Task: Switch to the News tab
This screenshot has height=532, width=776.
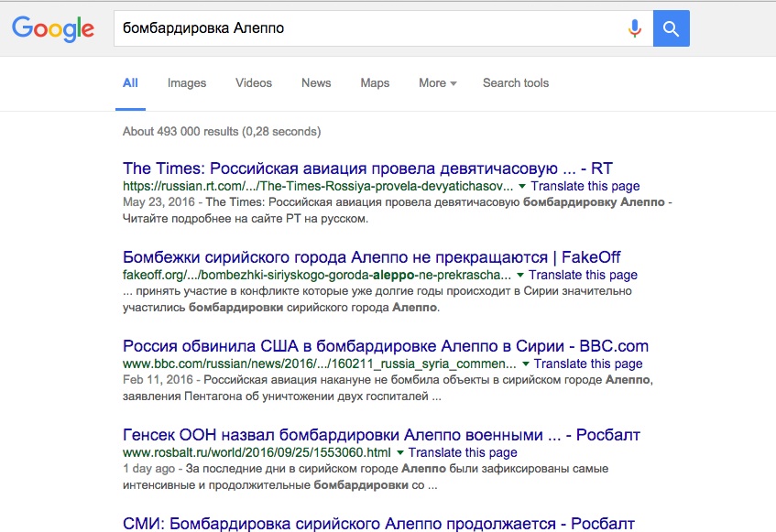Action: 315,82
